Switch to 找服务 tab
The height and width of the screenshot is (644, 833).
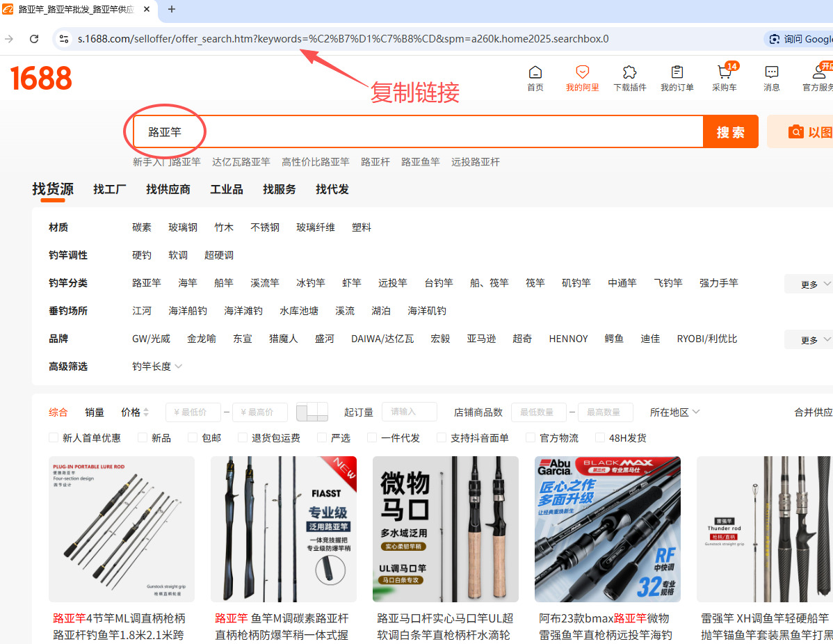[279, 189]
